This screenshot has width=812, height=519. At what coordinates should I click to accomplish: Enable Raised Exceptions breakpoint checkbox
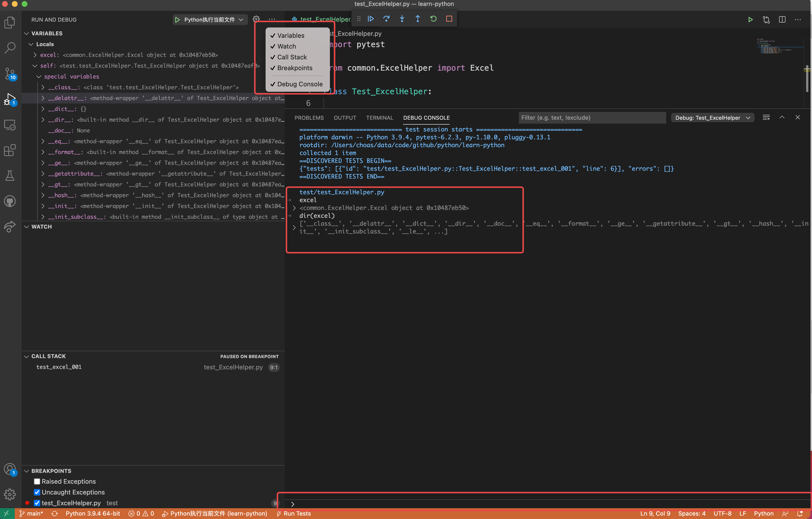click(37, 481)
